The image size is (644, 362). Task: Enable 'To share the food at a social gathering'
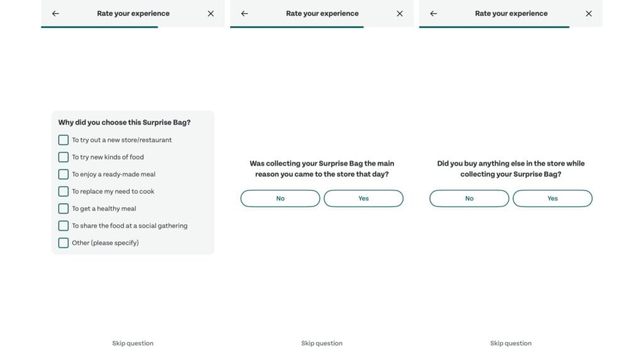(x=64, y=226)
